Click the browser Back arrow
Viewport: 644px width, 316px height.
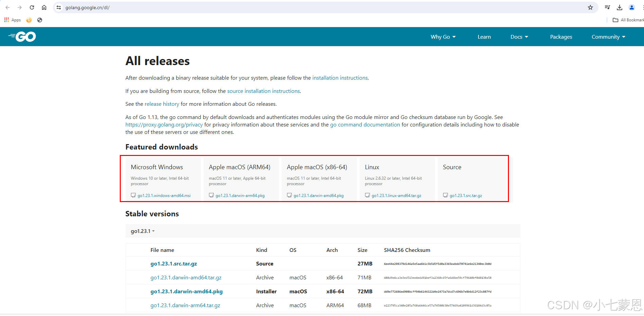click(x=7, y=7)
